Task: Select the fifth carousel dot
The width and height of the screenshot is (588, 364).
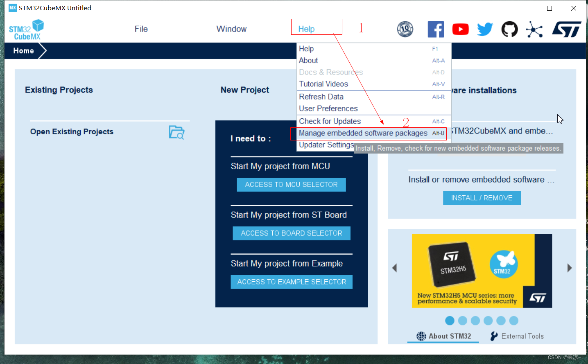Action: (x=501, y=321)
